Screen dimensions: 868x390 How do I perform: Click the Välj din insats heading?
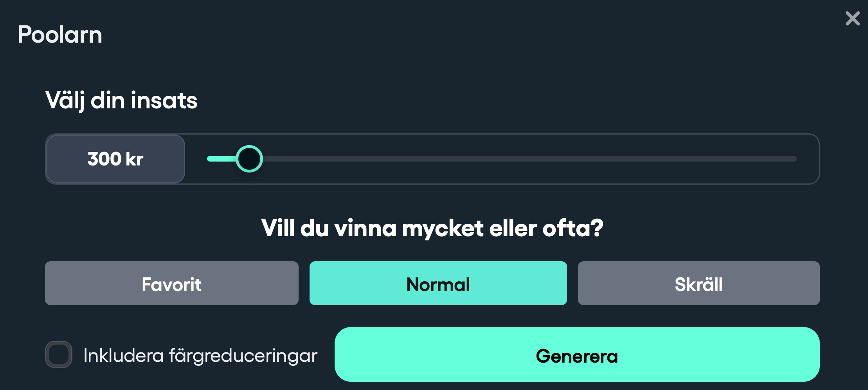pyautogui.click(x=121, y=100)
